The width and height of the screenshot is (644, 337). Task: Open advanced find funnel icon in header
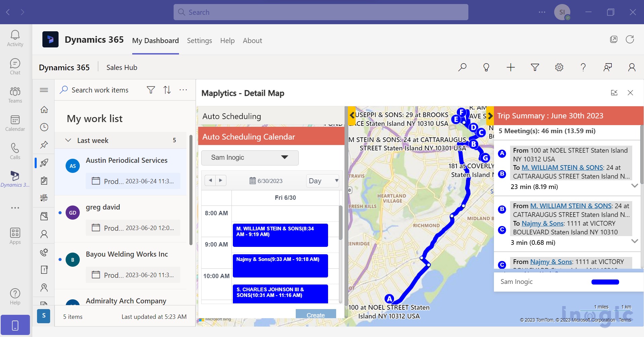click(x=535, y=67)
